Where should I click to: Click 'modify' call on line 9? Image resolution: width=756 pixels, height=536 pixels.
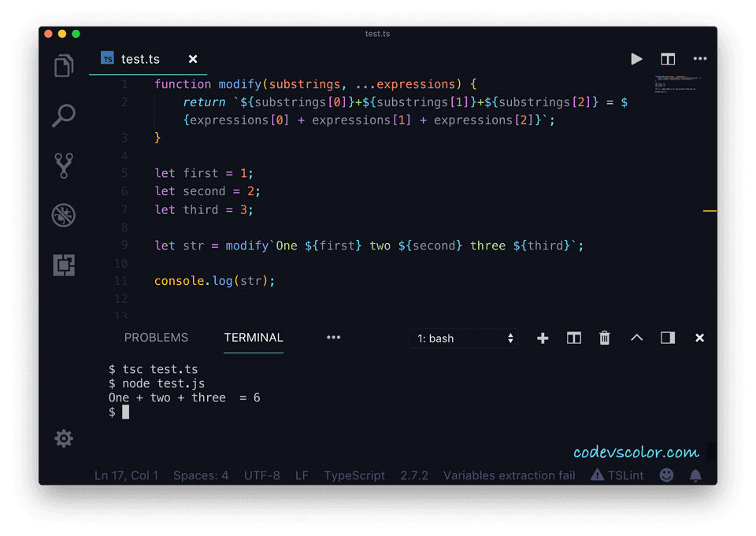point(246,246)
